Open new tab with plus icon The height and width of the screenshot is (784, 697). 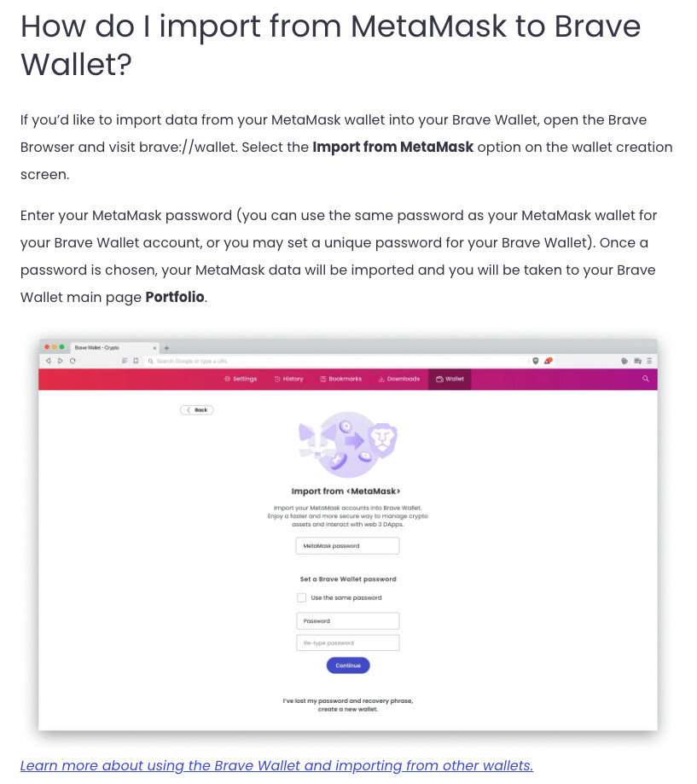(167, 347)
